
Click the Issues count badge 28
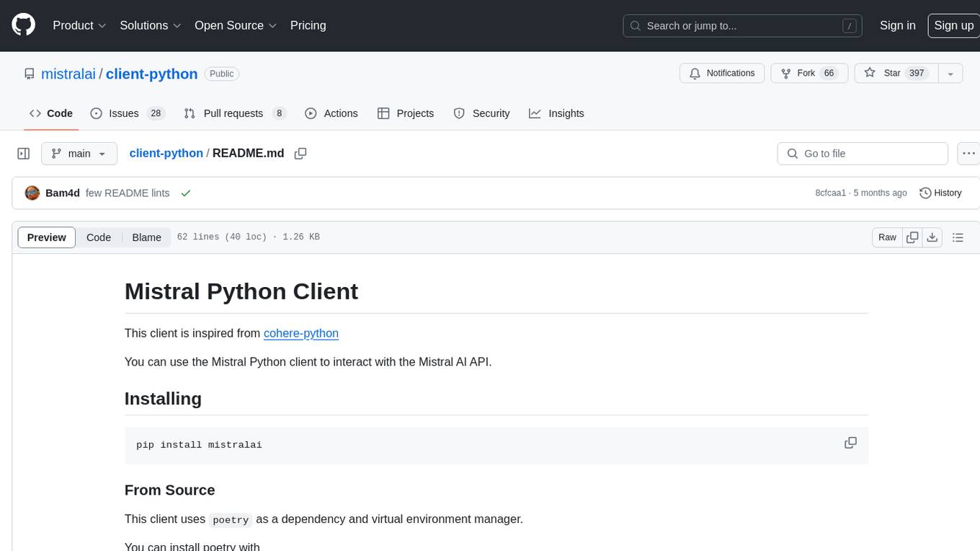155,113
